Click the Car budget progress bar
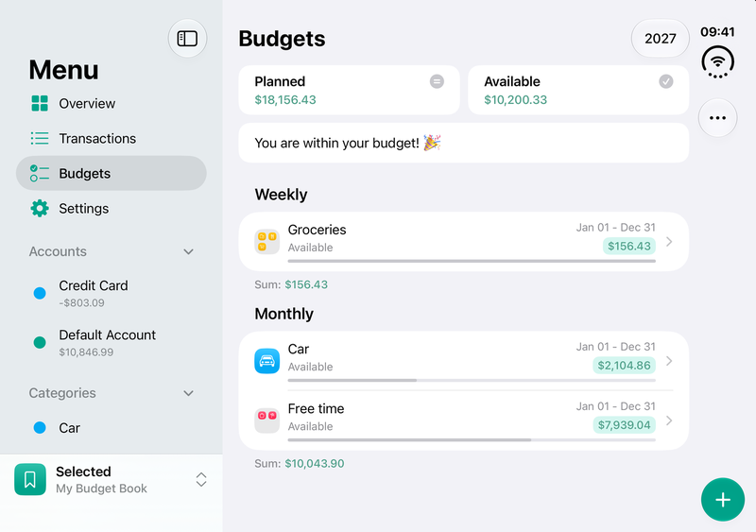Viewport: 756px width, 532px height. [x=472, y=381]
